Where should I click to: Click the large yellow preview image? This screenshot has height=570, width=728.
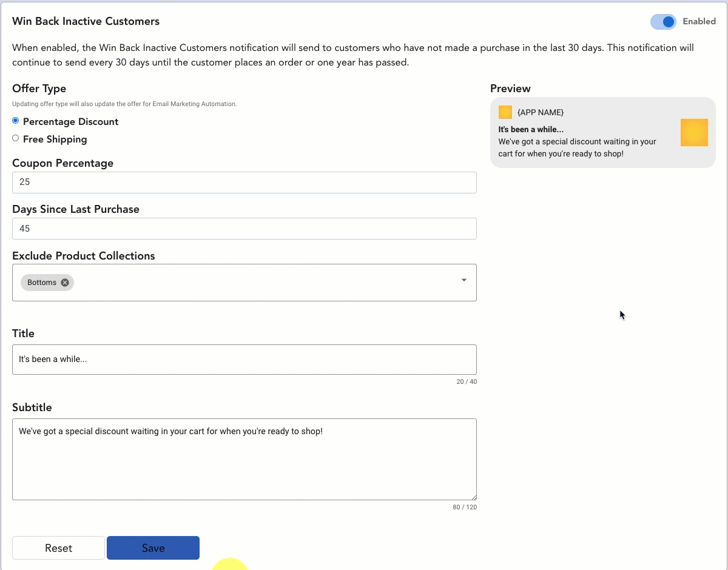click(x=694, y=133)
